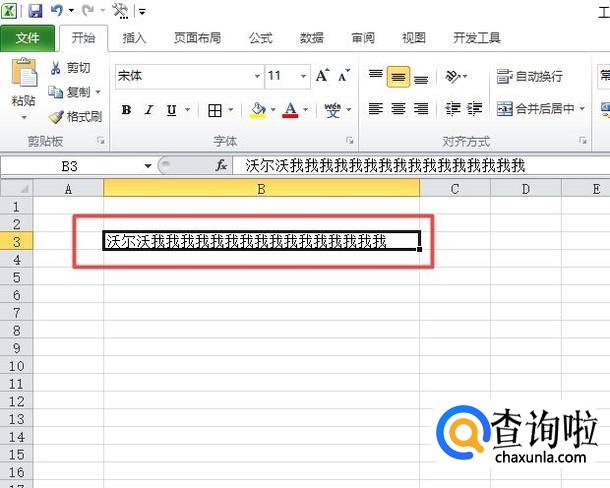Click the Copy (复制) button
The image size is (610, 488).
70,92
